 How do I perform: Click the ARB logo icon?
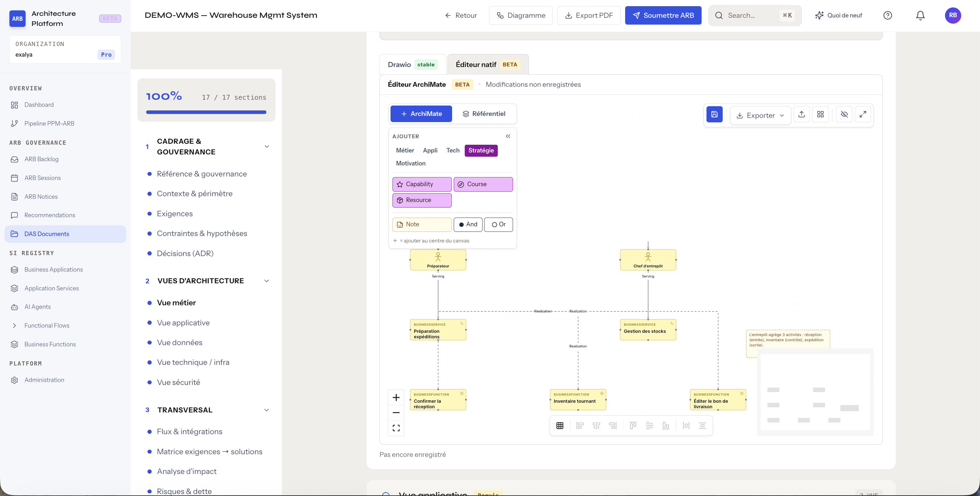pyautogui.click(x=17, y=19)
